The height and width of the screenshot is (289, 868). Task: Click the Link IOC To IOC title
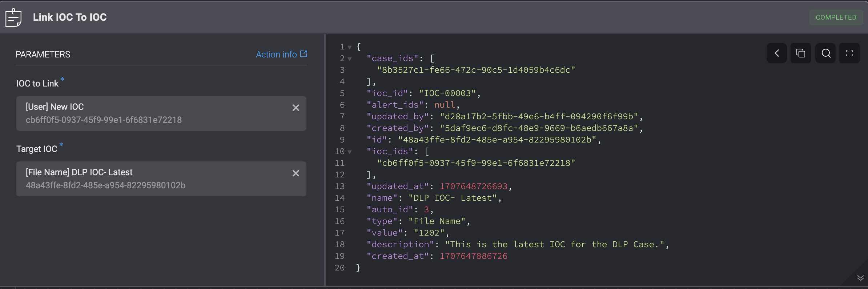(x=70, y=17)
